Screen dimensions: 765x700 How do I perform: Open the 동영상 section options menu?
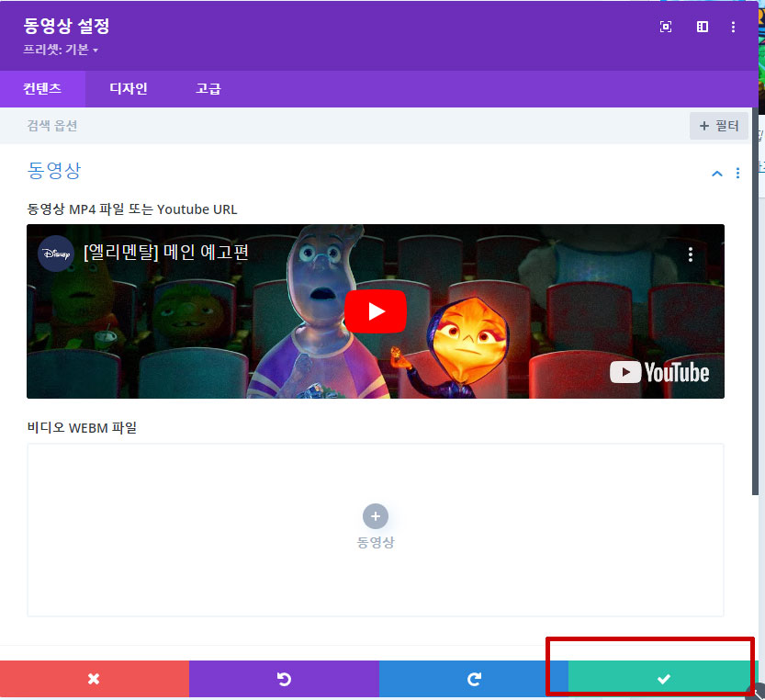pyautogui.click(x=737, y=174)
